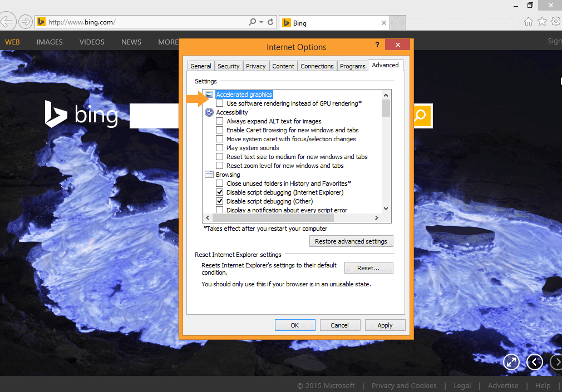Open MORE in Bing navigation
This screenshot has height=392, width=562.
pos(168,42)
